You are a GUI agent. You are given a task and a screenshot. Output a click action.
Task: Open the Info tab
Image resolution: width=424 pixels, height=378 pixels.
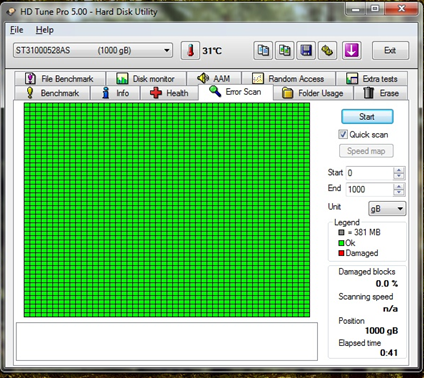(x=115, y=93)
